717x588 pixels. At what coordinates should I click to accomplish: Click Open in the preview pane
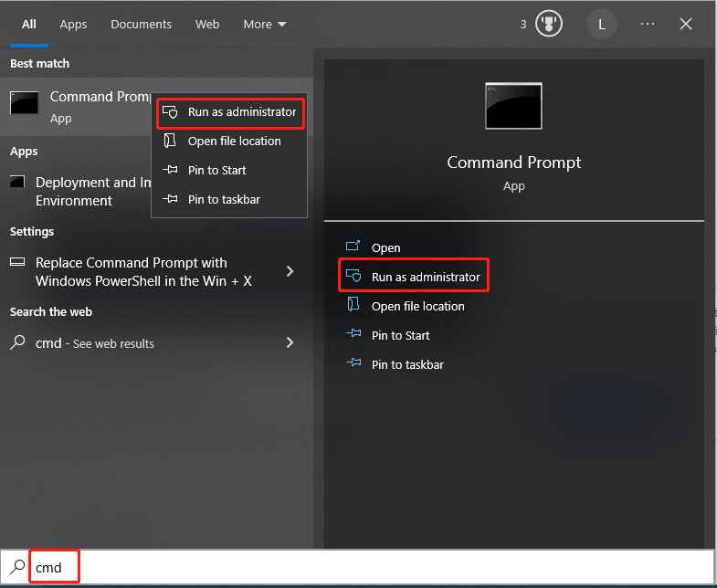pyautogui.click(x=385, y=247)
